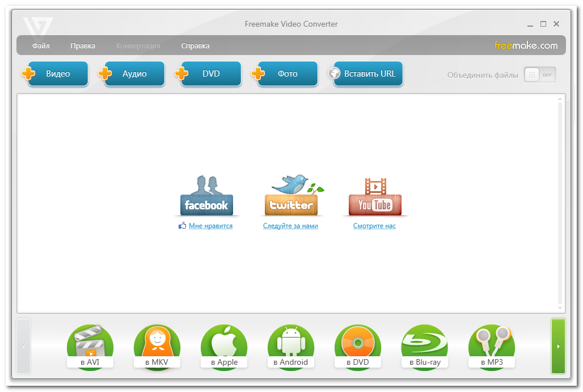Minimize the Freemake Video Converter window

coord(530,24)
